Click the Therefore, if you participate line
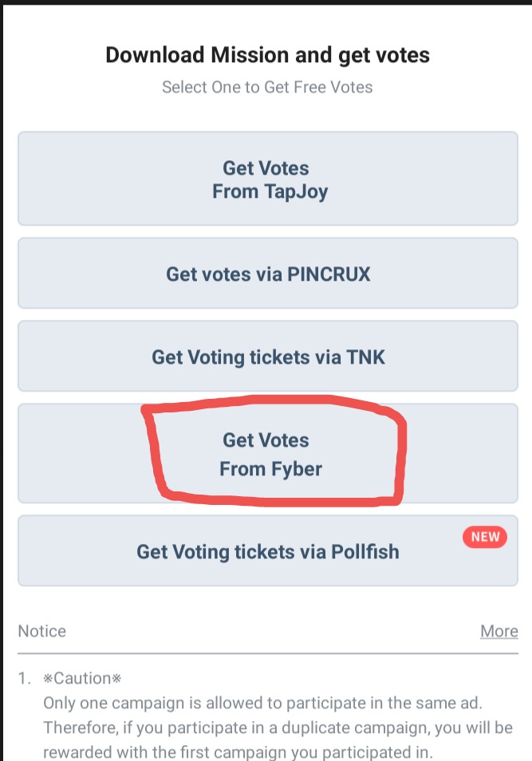 pos(274,728)
